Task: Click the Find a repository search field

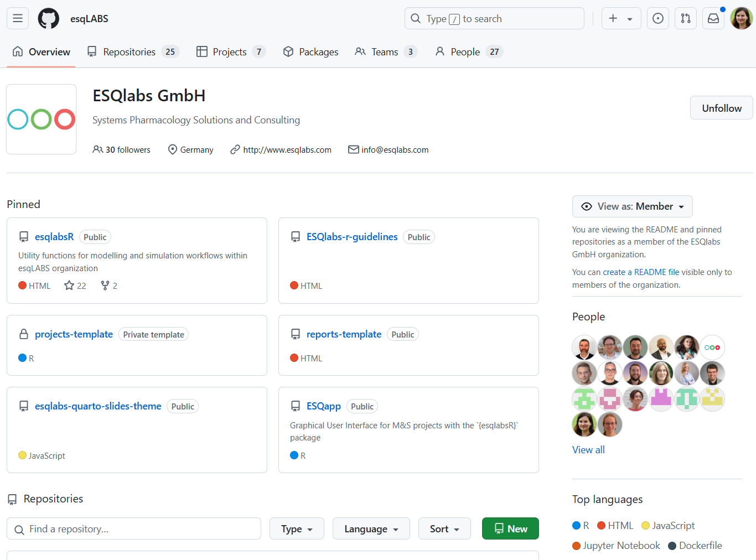Action: pyautogui.click(x=134, y=528)
